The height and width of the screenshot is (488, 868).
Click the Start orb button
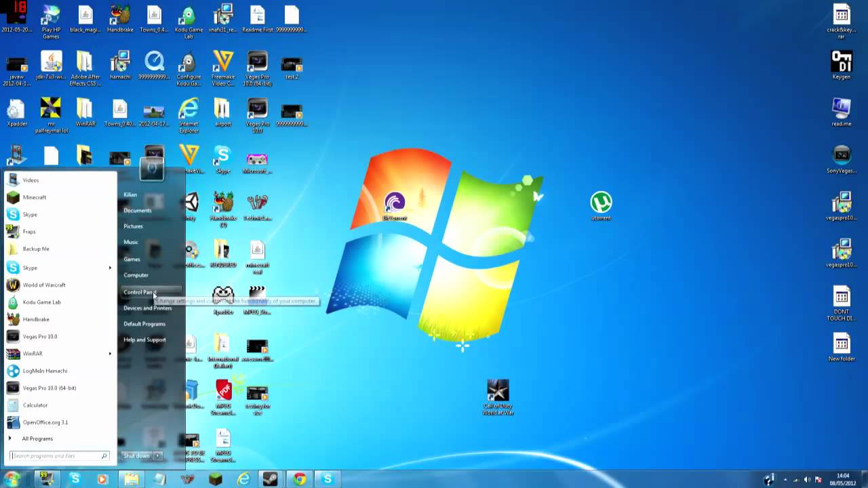pyautogui.click(x=12, y=479)
